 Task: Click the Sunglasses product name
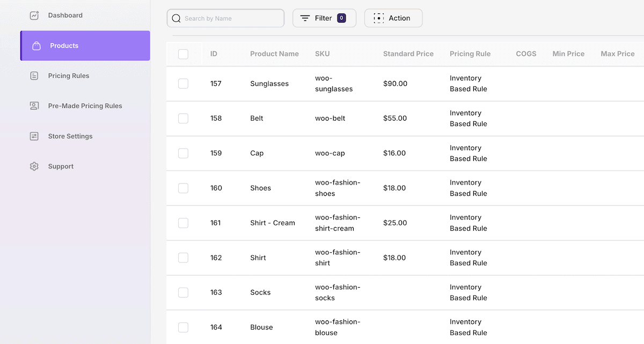(269, 84)
